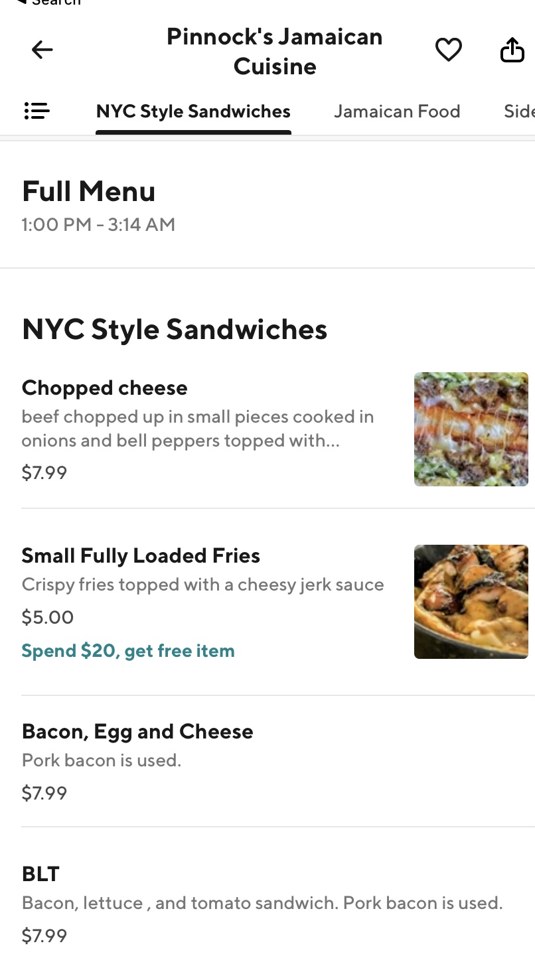Screen dimensions: 535x980
Task: Tap the menu hours 1:00 PM - 3:14 AM
Action: pos(98,225)
